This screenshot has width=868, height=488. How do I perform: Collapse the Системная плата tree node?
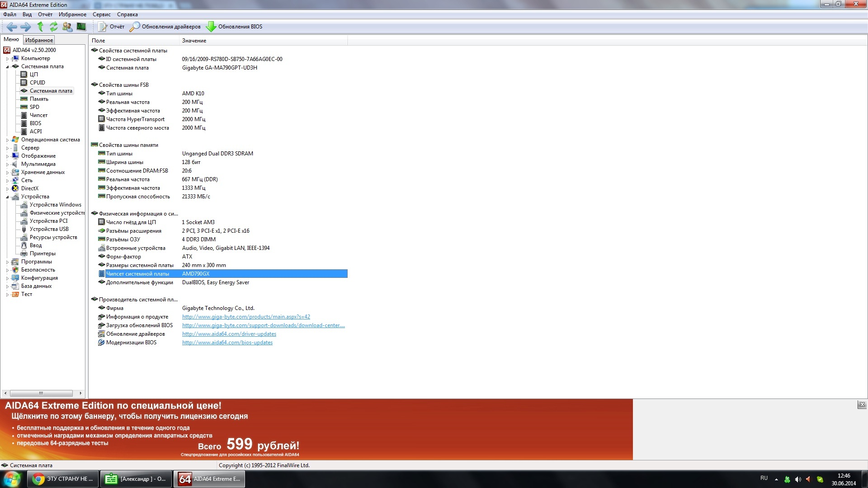click(x=7, y=67)
